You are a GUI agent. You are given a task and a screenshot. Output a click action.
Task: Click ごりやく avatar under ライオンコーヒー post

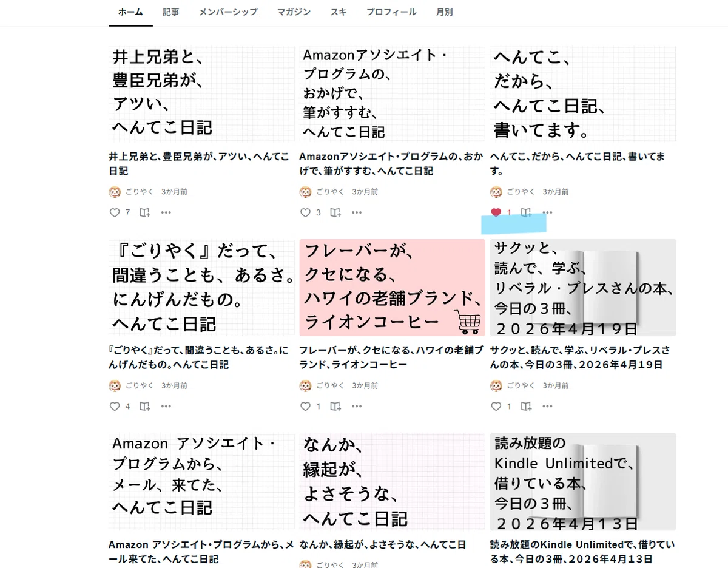tap(305, 385)
